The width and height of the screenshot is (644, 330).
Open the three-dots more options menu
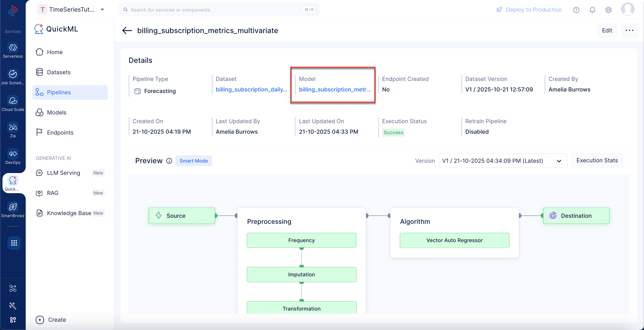629,30
